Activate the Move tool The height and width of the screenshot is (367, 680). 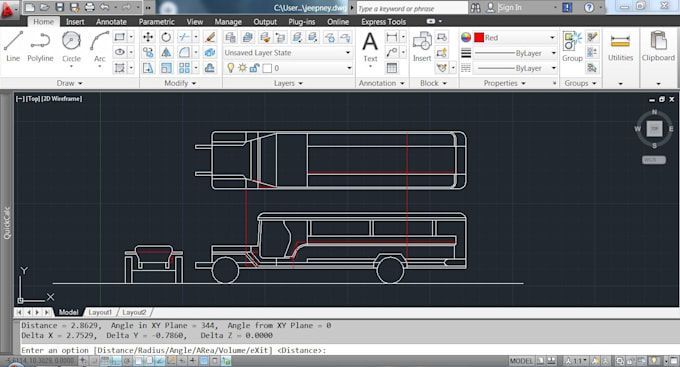[x=148, y=37]
